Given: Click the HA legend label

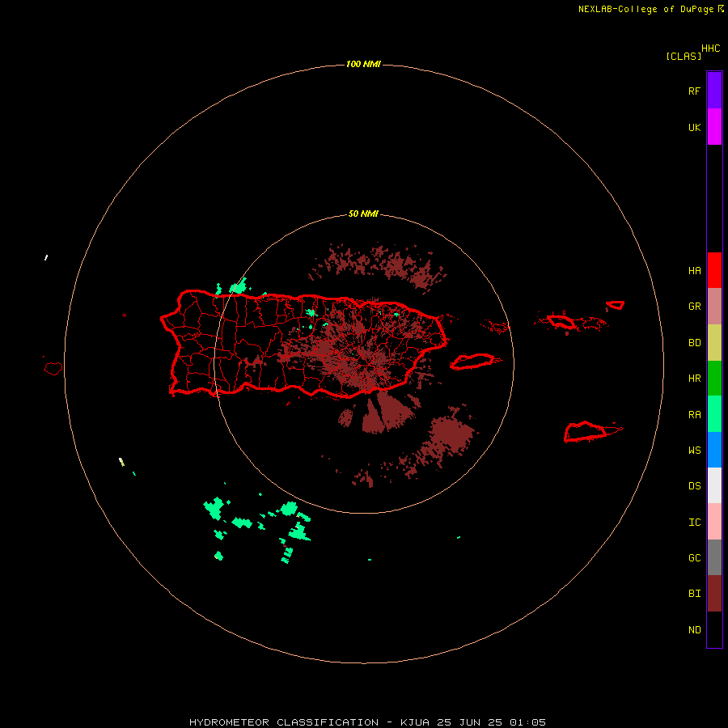Looking at the screenshot, I should pyautogui.click(x=694, y=271).
